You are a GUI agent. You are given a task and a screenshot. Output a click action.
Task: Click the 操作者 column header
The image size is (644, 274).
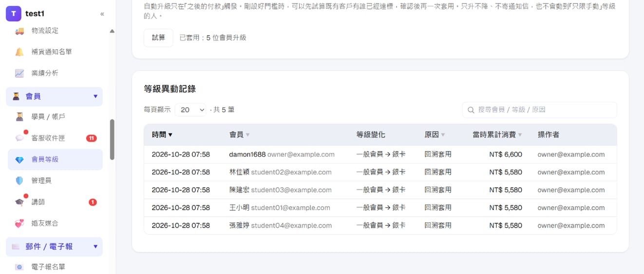[549, 135]
